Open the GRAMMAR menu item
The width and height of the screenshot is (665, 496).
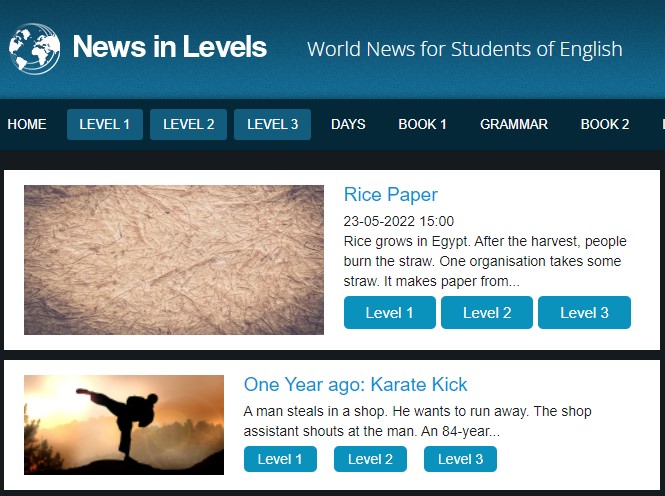coord(514,124)
